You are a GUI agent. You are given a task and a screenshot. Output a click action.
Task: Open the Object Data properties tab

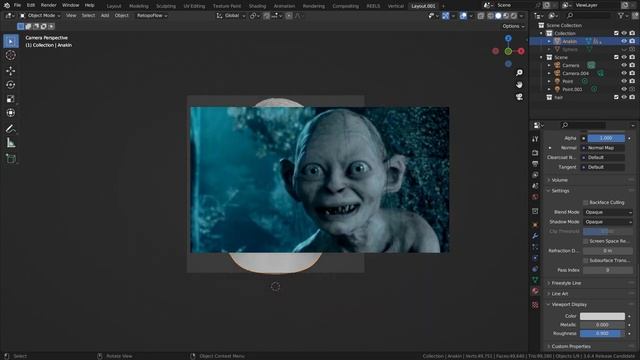coord(535,280)
